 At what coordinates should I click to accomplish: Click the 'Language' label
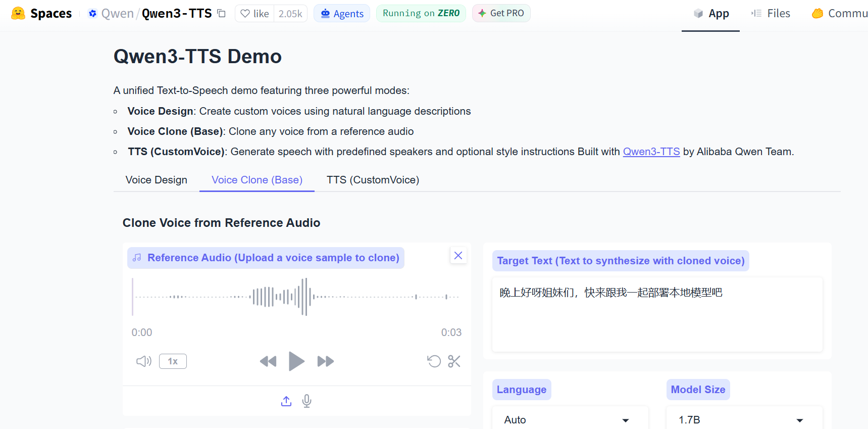(x=522, y=390)
